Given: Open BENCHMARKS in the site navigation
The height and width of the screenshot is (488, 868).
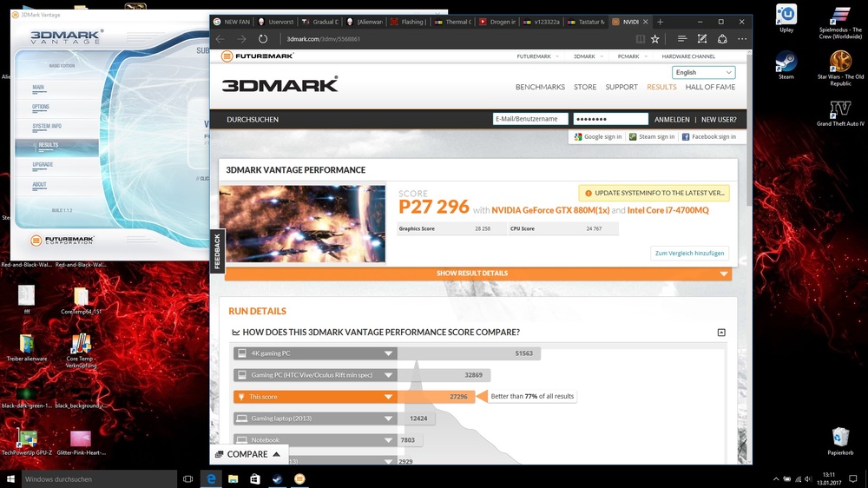Looking at the screenshot, I should tap(540, 87).
